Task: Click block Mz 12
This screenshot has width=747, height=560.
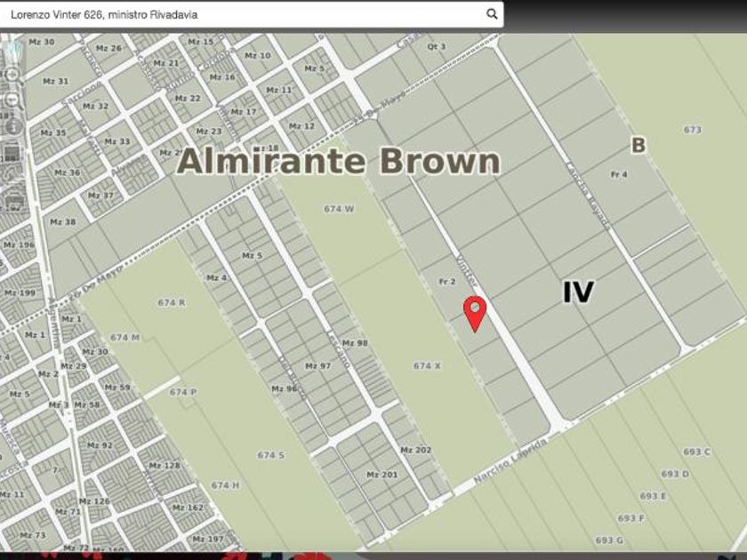Action: [301, 126]
